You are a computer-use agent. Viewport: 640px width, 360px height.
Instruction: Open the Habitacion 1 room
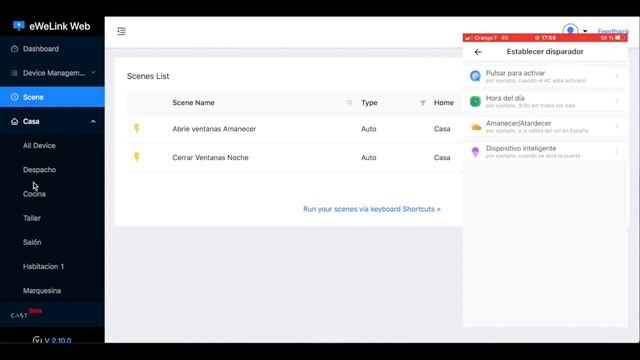(43, 267)
